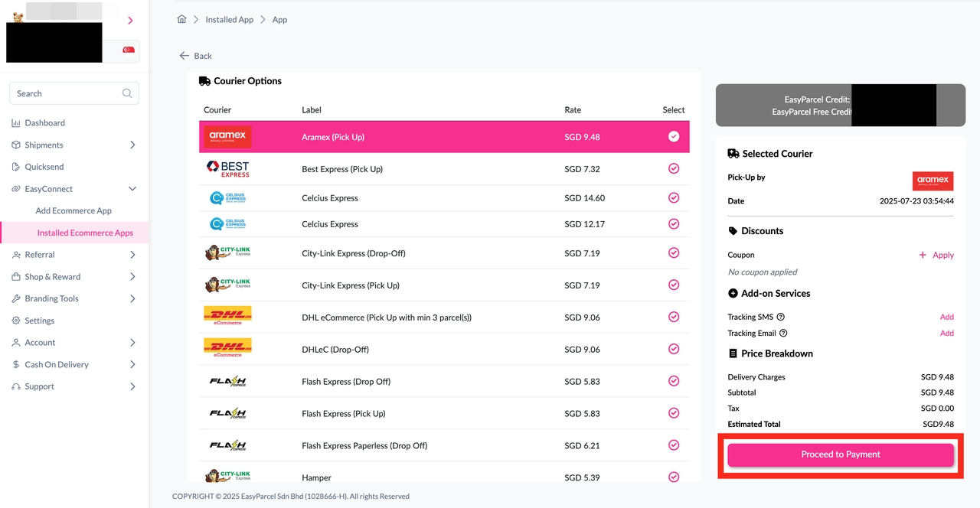
Task: Click the Branding Tools paintbrush icon
Action: point(15,298)
